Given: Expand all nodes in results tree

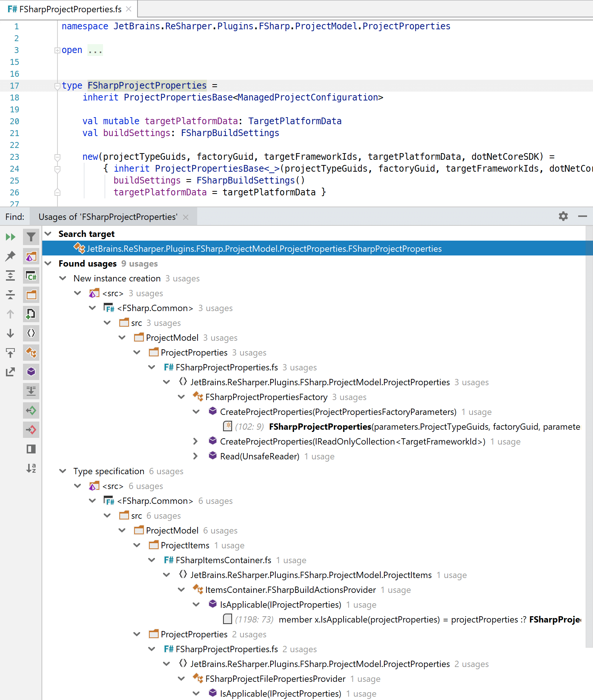Looking at the screenshot, I should (10, 275).
